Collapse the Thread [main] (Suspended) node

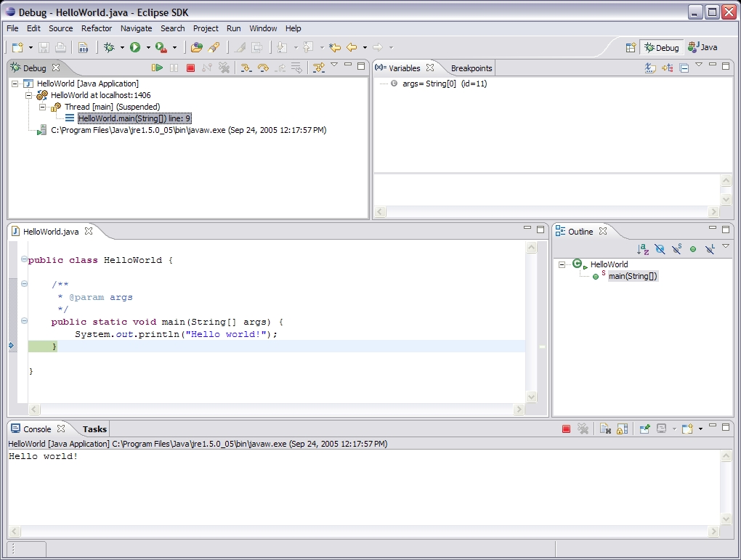pyautogui.click(x=43, y=107)
